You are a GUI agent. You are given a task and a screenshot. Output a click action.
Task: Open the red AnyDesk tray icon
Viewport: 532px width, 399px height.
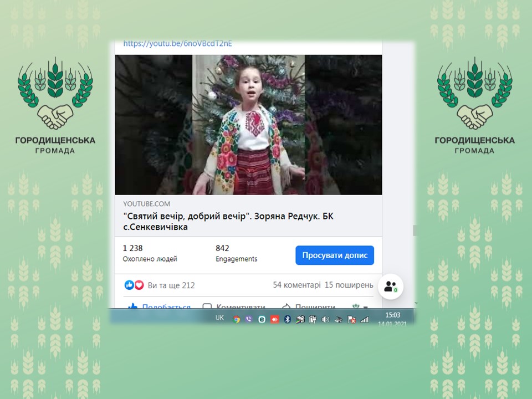tap(274, 319)
